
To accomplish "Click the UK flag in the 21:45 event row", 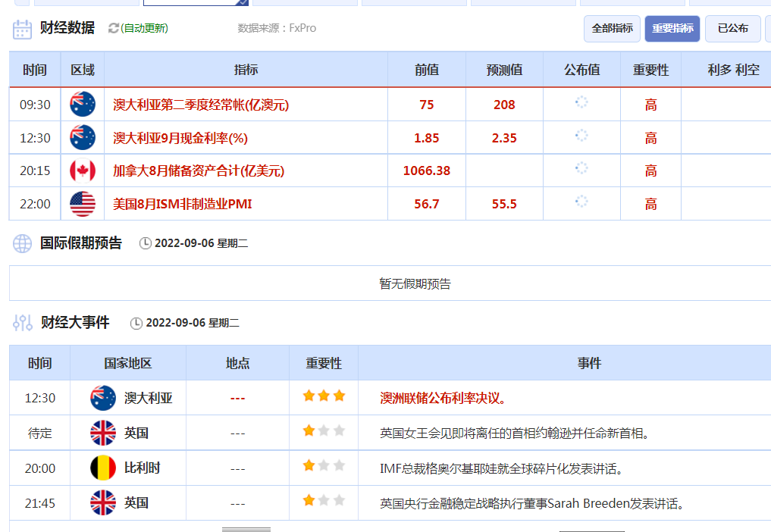I will [x=103, y=502].
